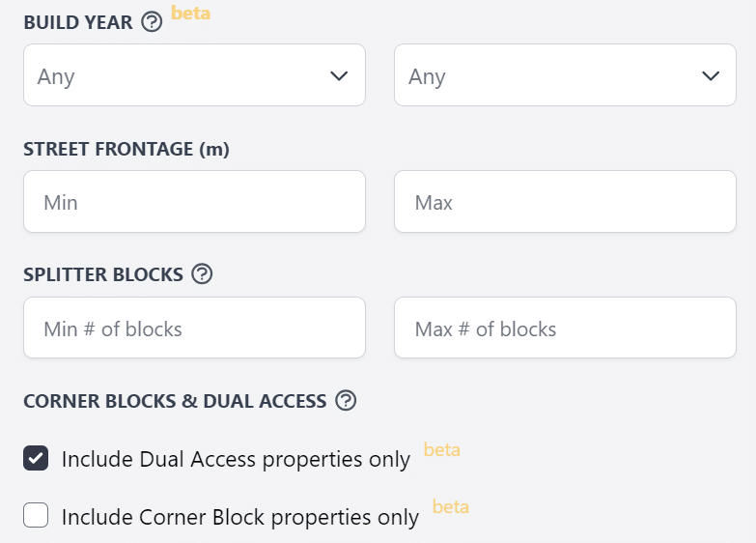The height and width of the screenshot is (543, 756).
Task: Enable Include Corner Block properties only checkbox
Action: pyautogui.click(x=36, y=515)
